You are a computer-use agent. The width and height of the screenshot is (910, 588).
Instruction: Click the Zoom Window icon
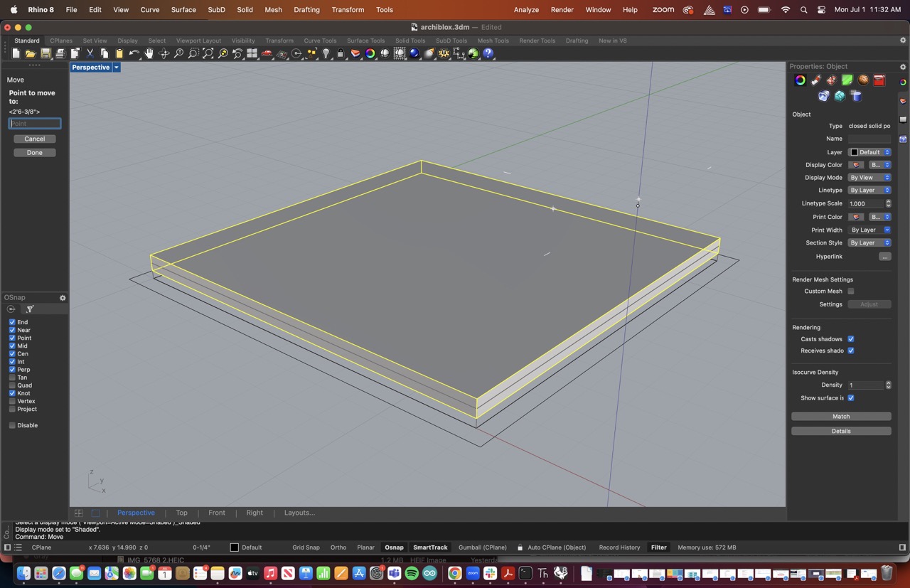(193, 53)
